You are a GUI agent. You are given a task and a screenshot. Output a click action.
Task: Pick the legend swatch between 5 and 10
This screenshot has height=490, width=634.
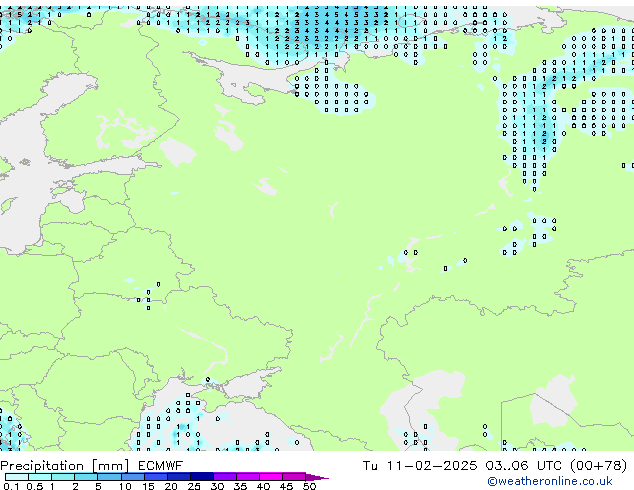(x=111, y=477)
